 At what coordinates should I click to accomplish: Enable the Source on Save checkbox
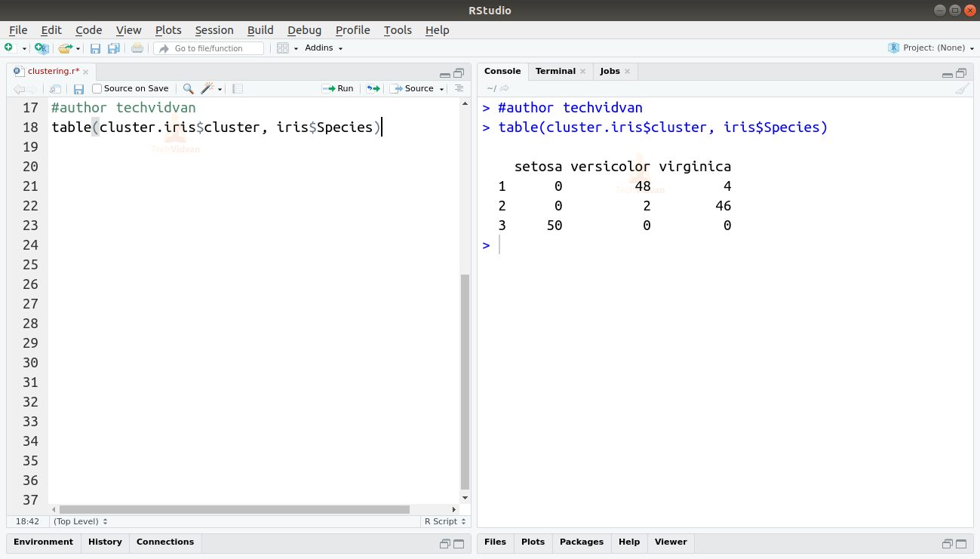[97, 88]
